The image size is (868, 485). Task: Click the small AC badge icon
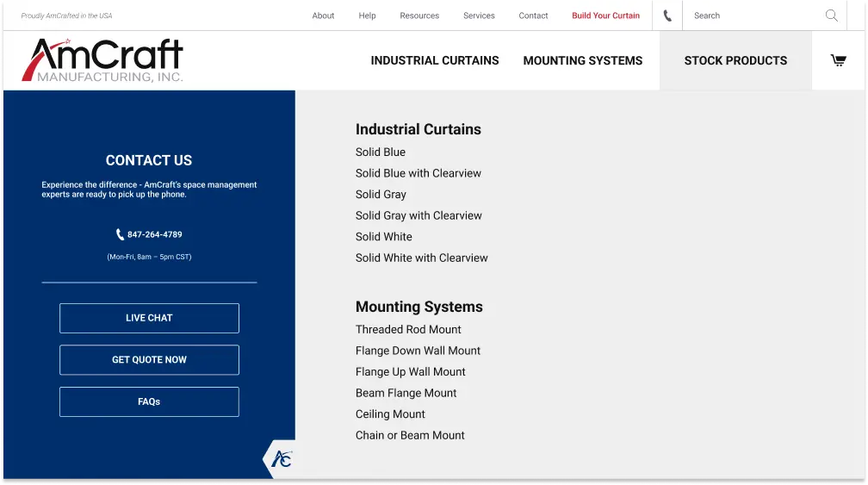tap(282, 458)
